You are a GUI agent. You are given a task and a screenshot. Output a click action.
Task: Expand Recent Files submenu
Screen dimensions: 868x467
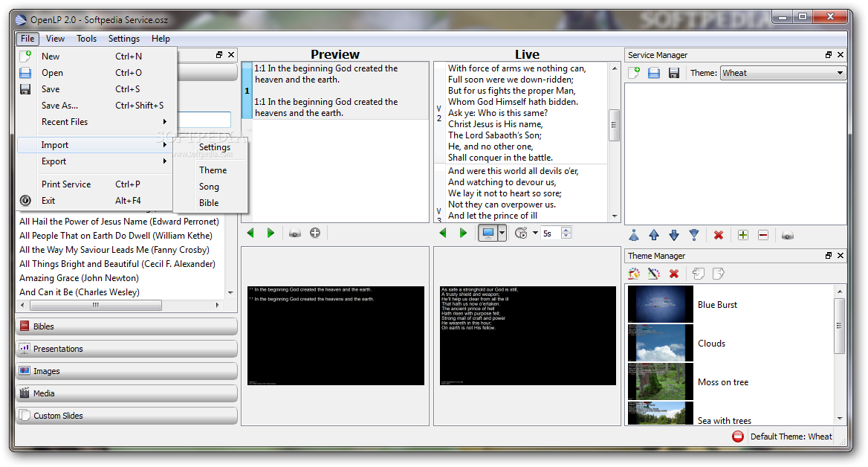coord(97,122)
